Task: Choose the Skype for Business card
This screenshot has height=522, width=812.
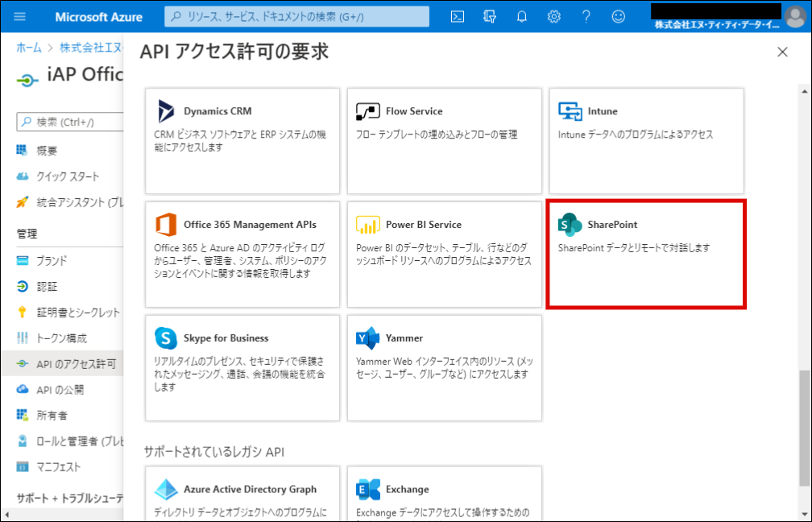Action: coord(242,368)
